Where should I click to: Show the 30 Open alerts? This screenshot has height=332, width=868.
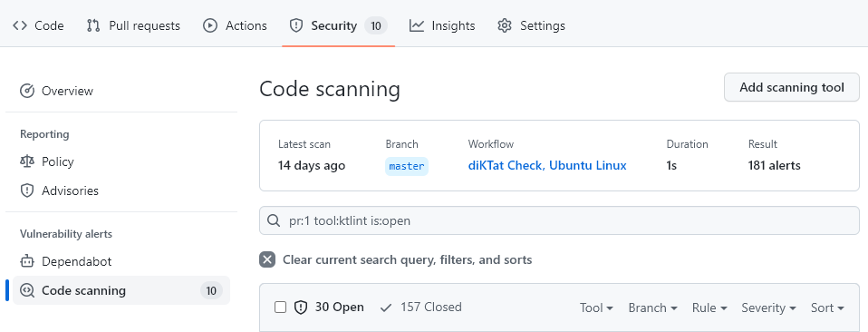tap(329, 308)
